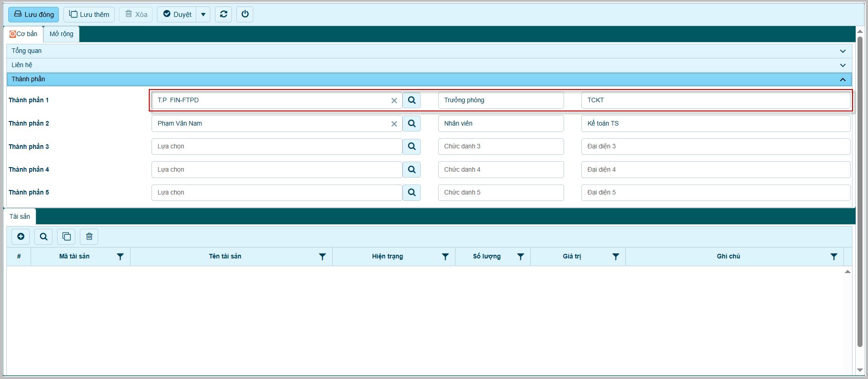
Task: Select the Tài sản tab
Action: click(x=20, y=216)
